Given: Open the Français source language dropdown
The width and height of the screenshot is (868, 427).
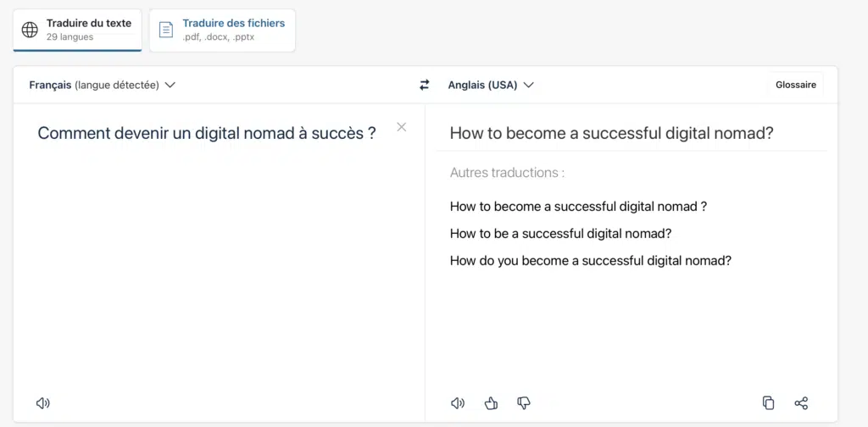Looking at the screenshot, I should [102, 85].
